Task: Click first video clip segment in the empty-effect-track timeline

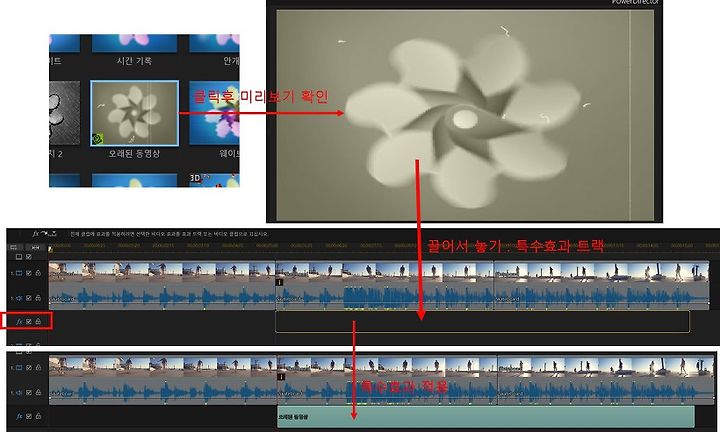Action: pyautogui.click(x=162, y=271)
